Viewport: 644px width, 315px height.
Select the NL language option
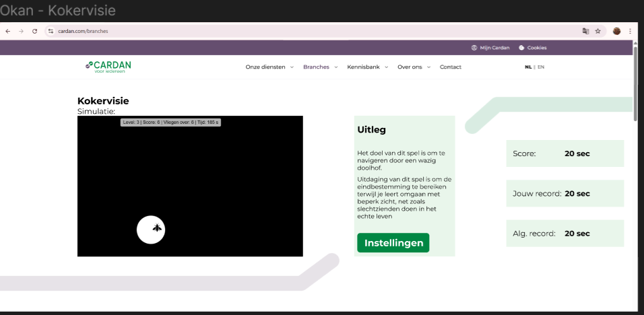[528, 67]
